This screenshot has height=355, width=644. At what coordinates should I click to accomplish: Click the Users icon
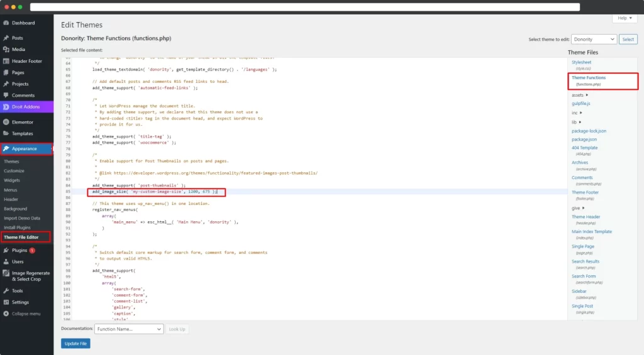[6, 261]
